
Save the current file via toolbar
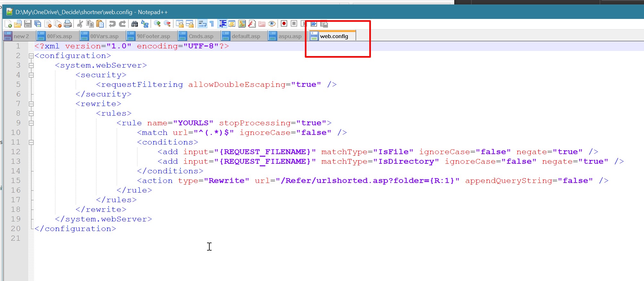pos(28,24)
